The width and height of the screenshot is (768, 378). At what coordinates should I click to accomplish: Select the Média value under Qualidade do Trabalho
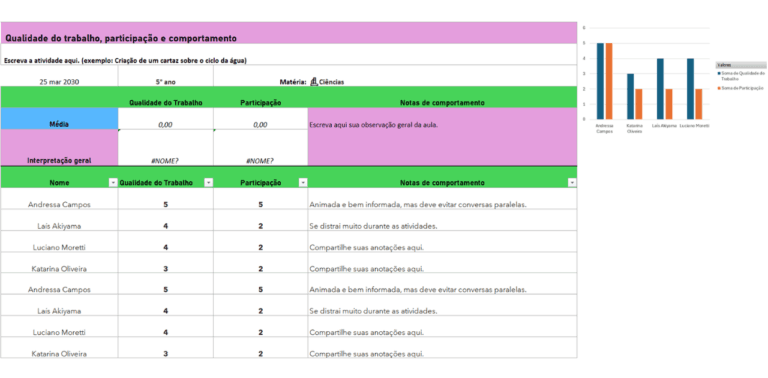(x=166, y=118)
